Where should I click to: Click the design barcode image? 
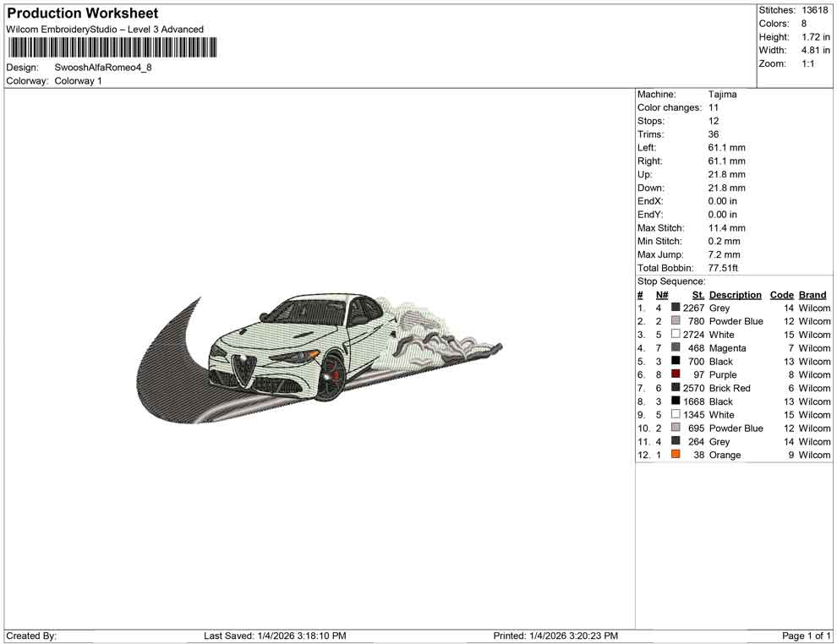[112, 48]
